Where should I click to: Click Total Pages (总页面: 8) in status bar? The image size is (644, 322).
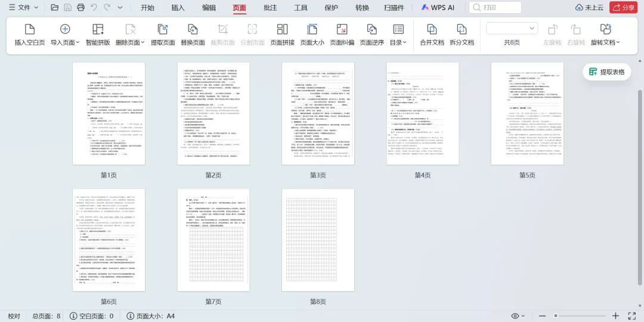[47, 316]
